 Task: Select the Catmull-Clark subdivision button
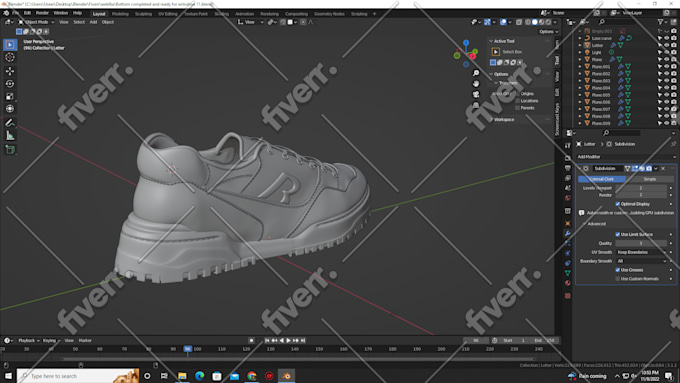click(x=602, y=179)
